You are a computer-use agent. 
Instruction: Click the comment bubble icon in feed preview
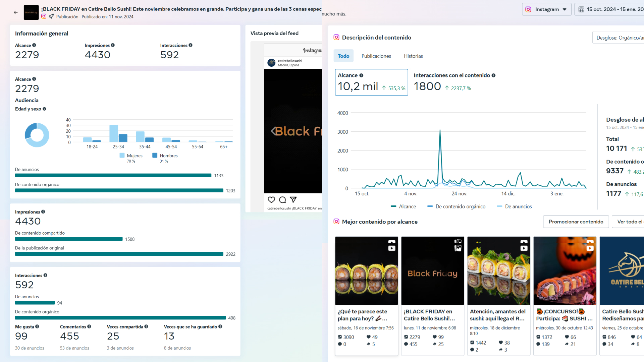(282, 200)
